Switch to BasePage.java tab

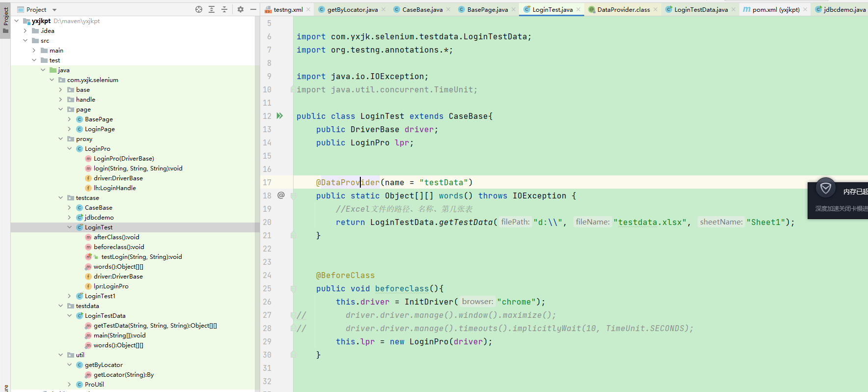(487, 9)
